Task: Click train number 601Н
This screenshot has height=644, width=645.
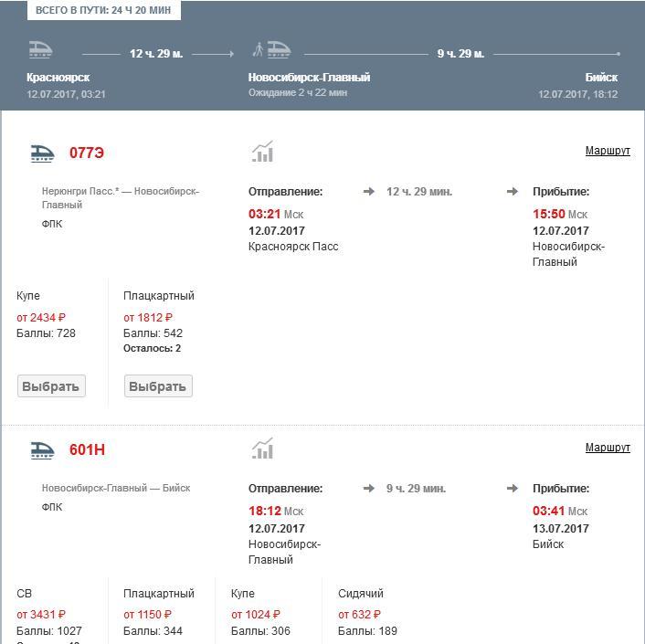Action: point(88,449)
